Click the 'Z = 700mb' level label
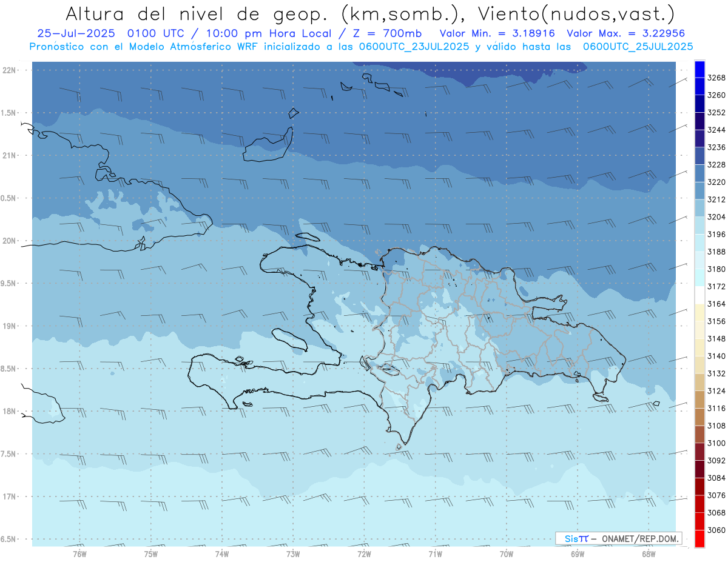This screenshot has width=728, height=562. point(383,34)
